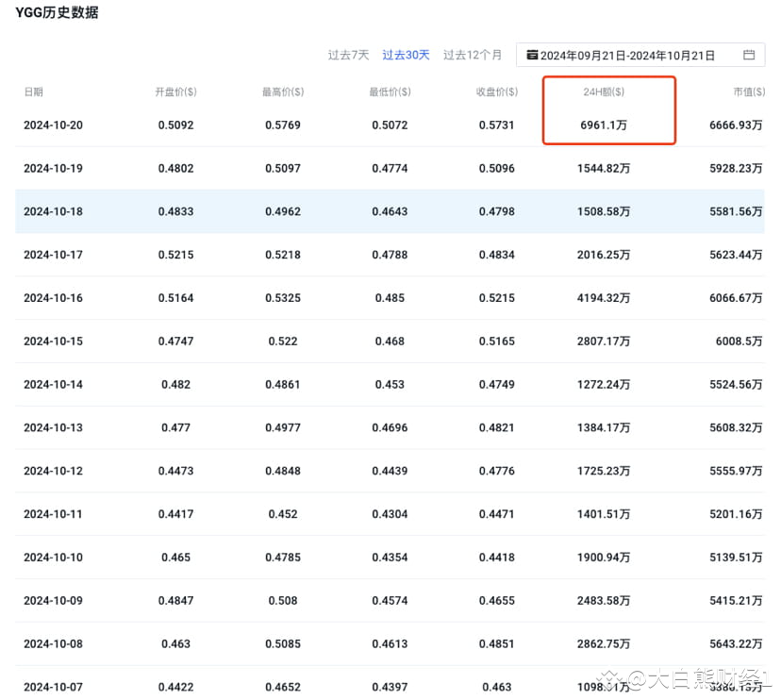Image resolution: width=781 pixels, height=700 pixels.
Task: Select the 过去7天 time range tab
Action: (348, 55)
